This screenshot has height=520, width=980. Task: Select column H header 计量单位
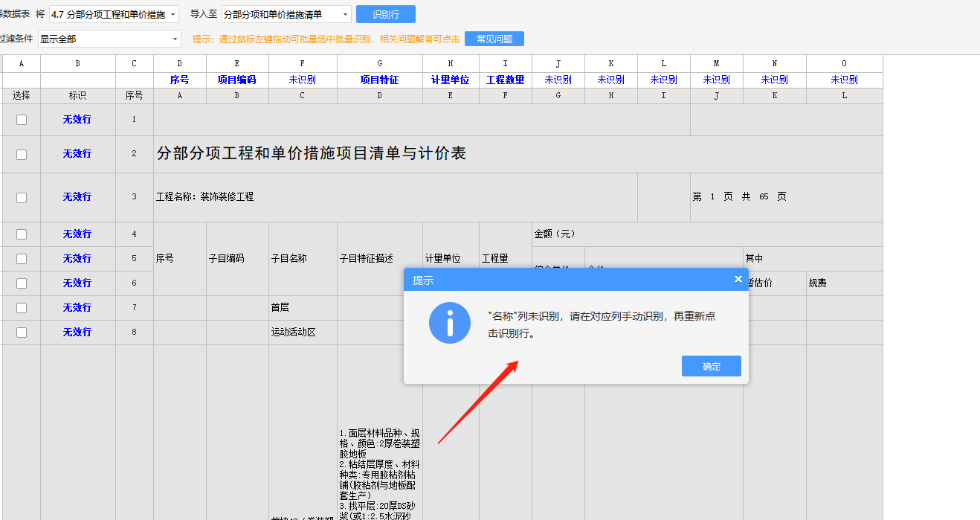(x=451, y=80)
